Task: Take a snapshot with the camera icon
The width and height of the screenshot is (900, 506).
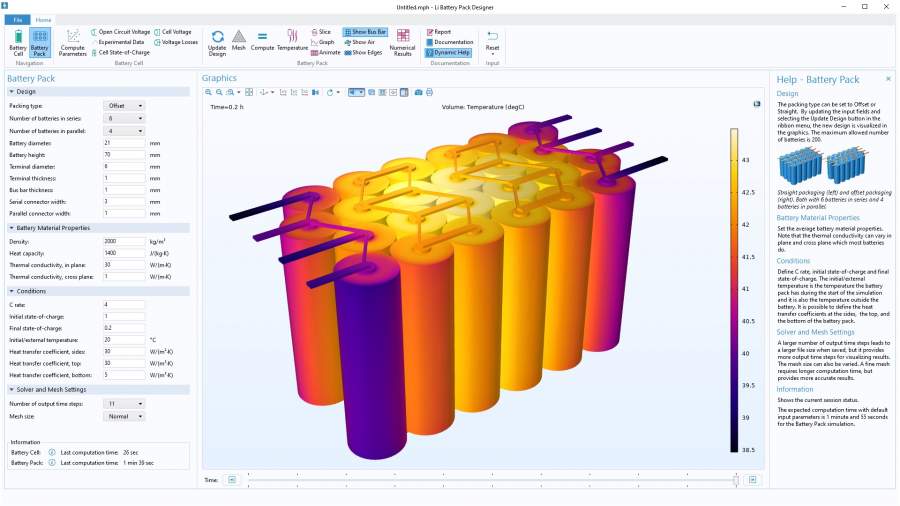Action: pyautogui.click(x=418, y=92)
